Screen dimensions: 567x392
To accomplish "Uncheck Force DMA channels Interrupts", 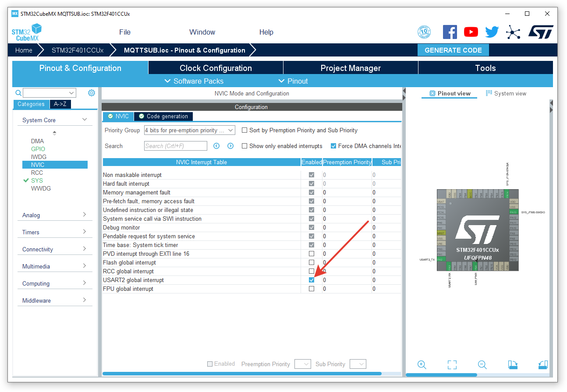I will (333, 146).
